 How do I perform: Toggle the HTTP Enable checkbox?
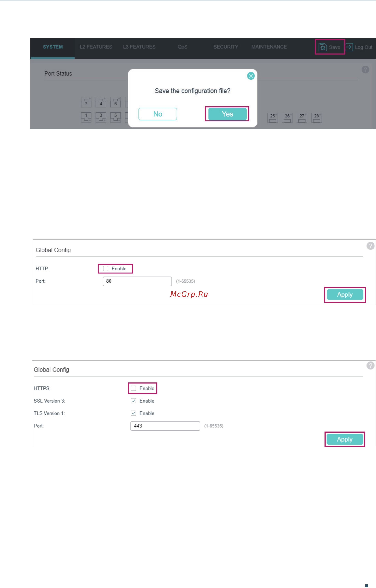(x=106, y=269)
